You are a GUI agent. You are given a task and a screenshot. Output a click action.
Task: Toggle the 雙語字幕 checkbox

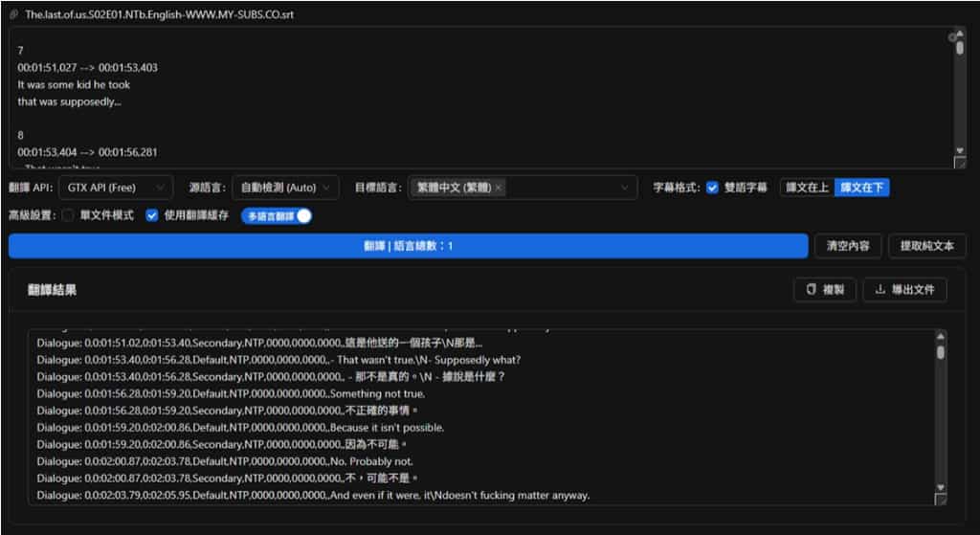coord(712,188)
